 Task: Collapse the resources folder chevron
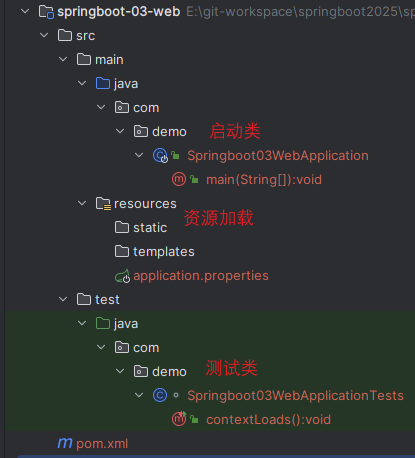82,203
